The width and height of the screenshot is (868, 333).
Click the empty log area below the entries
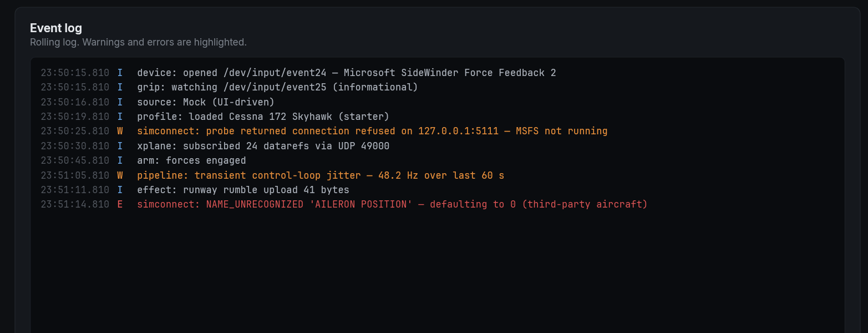coord(437,272)
